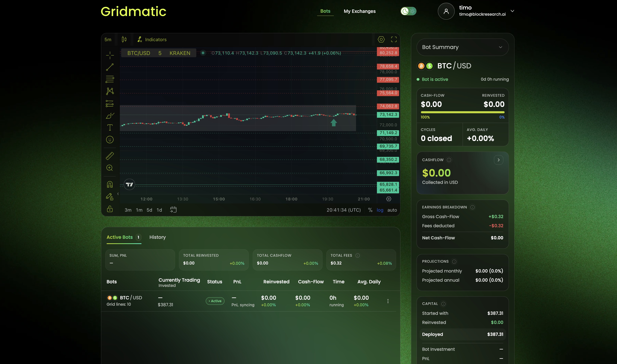Show Capital info icon
Screen dimensions: 617x364
443,304
